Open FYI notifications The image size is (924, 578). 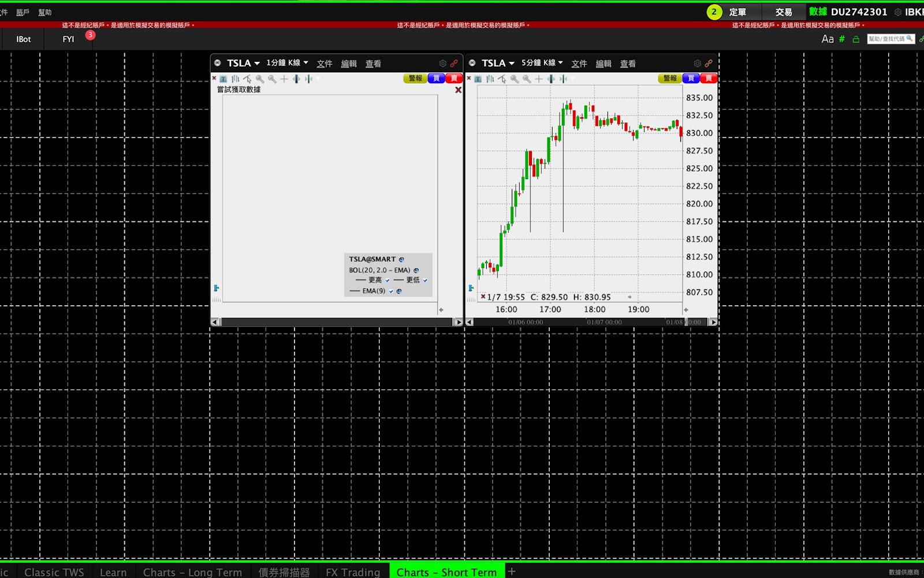click(x=69, y=39)
